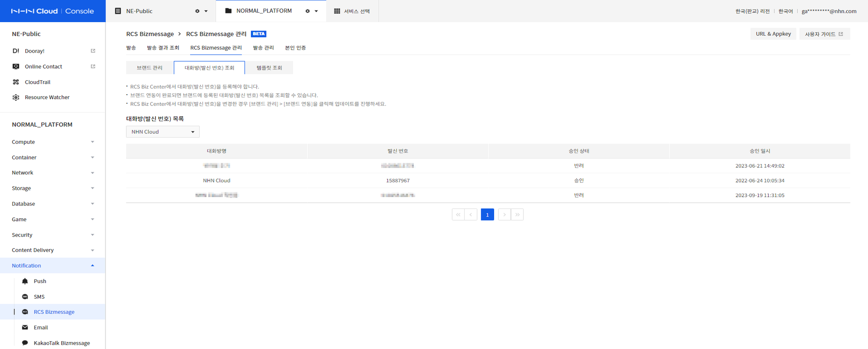This screenshot has width=868, height=349.
Task: Select page 1 in pagination
Action: [x=487, y=214]
